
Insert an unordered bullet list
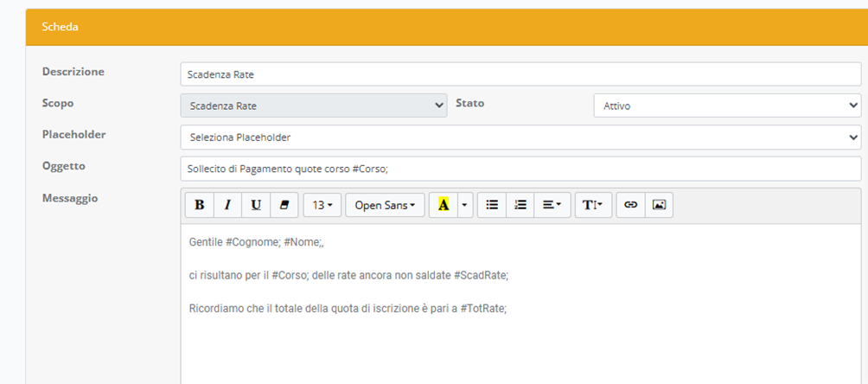[x=492, y=205]
